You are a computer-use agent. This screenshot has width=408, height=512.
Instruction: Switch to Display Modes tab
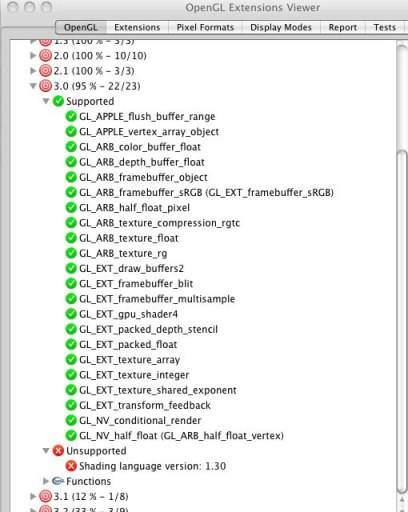click(x=281, y=27)
